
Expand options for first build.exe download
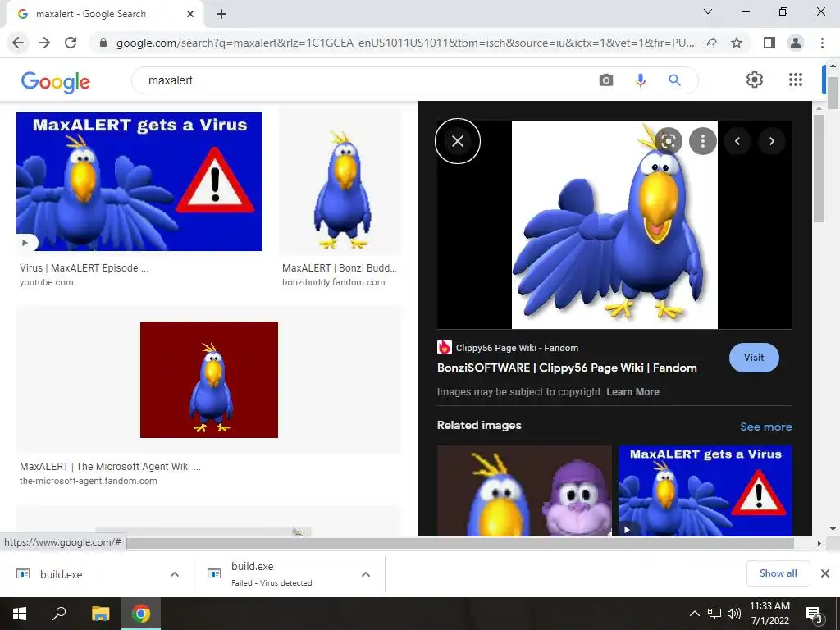[175, 573]
